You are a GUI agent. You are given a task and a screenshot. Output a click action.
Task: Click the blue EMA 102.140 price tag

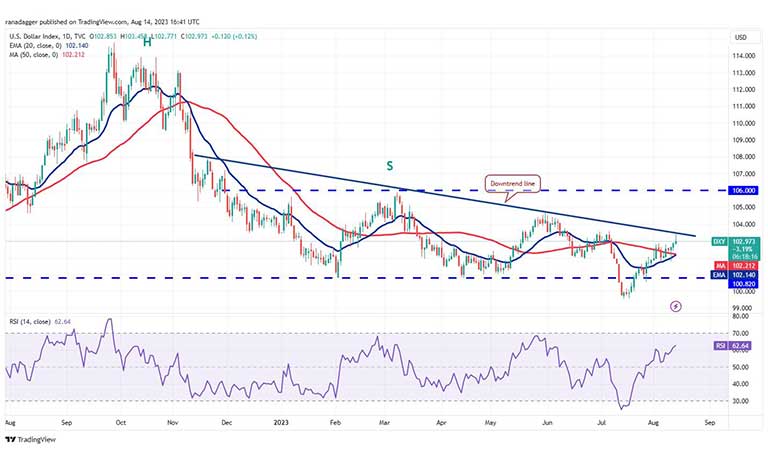pos(736,275)
